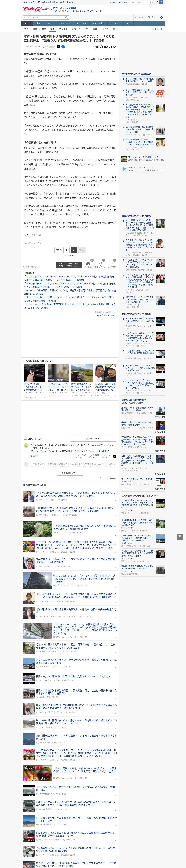Image resolution: width=186 pixels, height=868 pixels.
Task: Click the うーん reaction on the first comment
Action: pos(107,456)
